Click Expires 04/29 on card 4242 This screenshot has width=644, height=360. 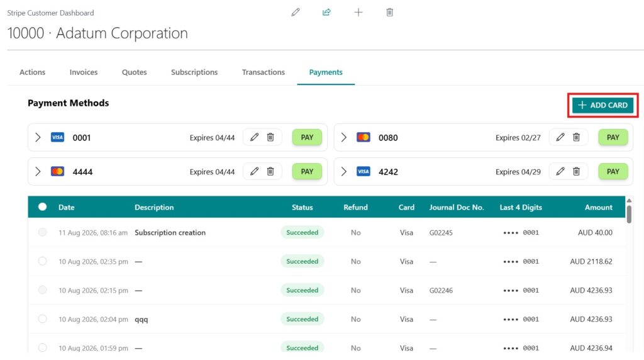click(518, 172)
